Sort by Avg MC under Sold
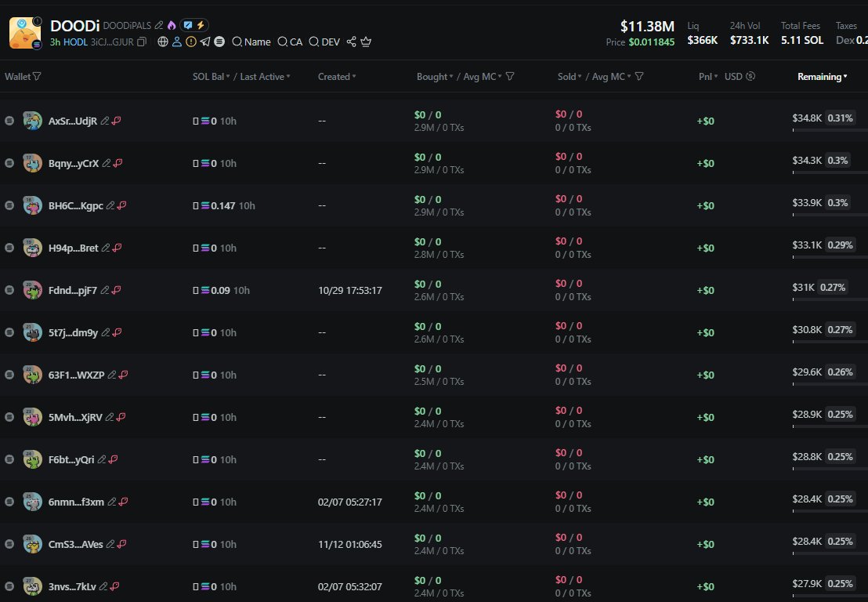The width and height of the screenshot is (868, 602). click(x=611, y=77)
